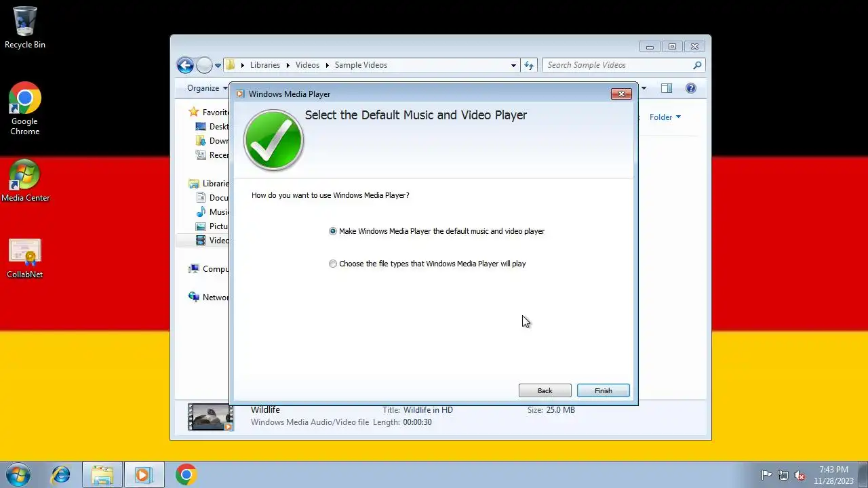Click the search magnifier icon in Explorer
Image resolution: width=868 pixels, height=488 pixels.
click(x=697, y=65)
